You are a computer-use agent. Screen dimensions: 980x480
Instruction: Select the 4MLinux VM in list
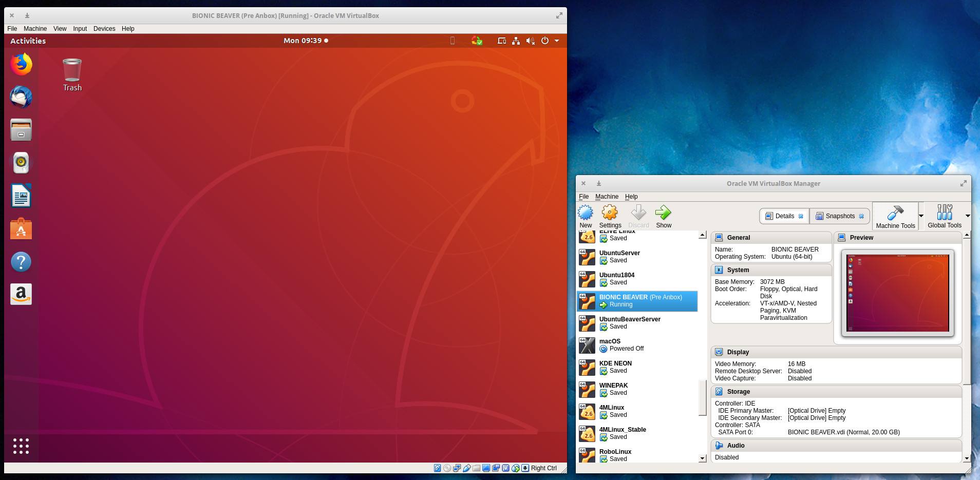[x=637, y=411]
